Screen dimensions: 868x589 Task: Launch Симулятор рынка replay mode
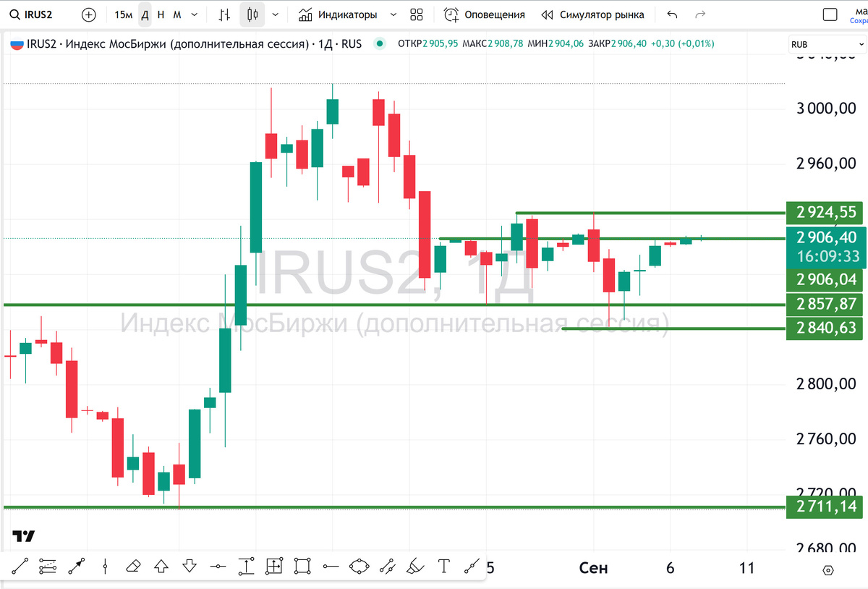[x=592, y=14]
